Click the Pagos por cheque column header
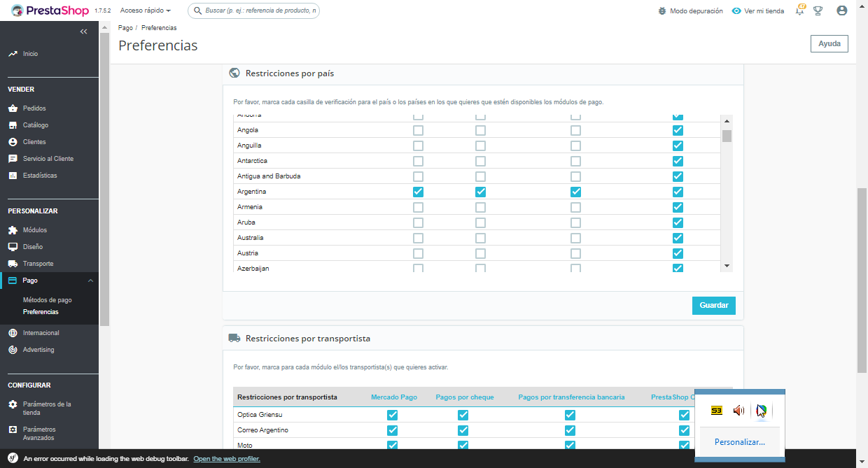This screenshot has width=868, height=468. point(465,397)
